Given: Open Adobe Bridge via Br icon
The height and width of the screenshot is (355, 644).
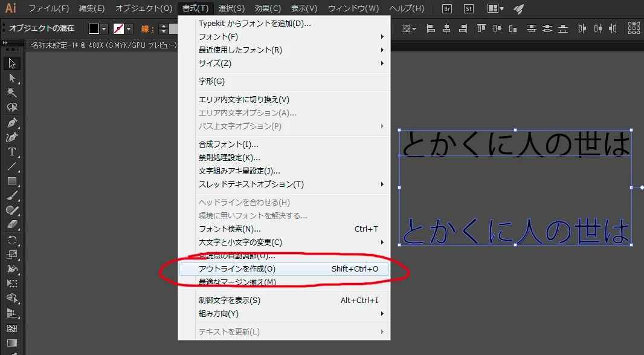Looking at the screenshot, I should click(x=447, y=8).
